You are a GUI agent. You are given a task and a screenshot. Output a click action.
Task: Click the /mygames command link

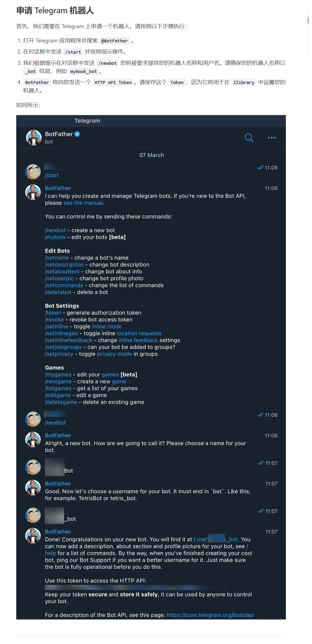point(58,374)
